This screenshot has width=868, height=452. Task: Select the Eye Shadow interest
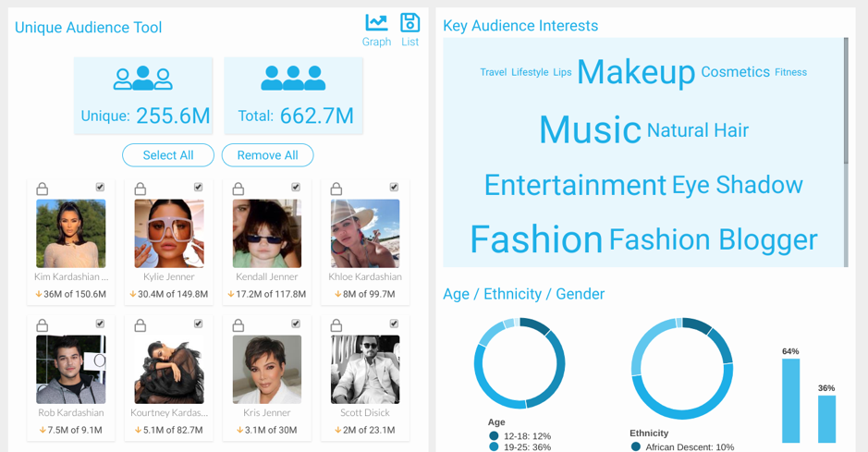click(738, 185)
